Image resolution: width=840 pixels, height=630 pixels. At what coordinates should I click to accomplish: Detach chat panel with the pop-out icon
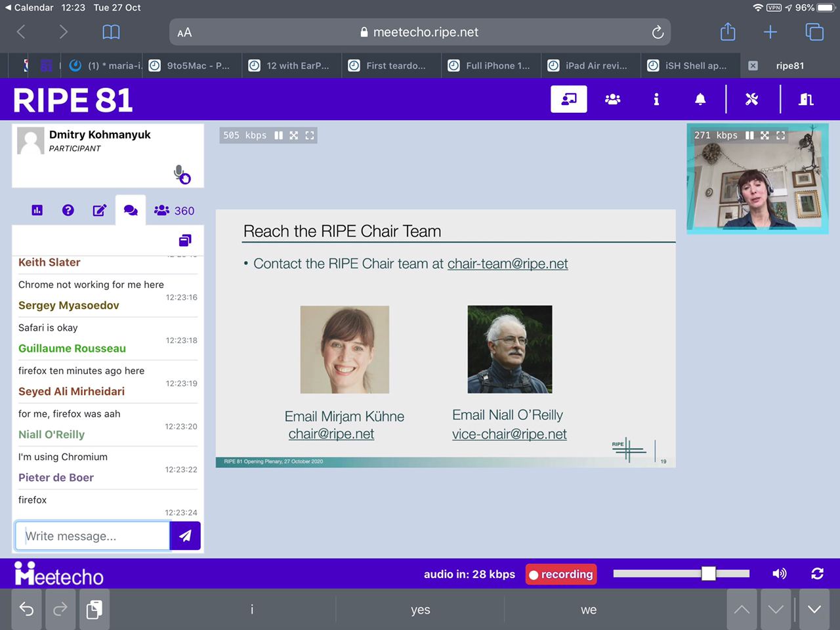[x=185, y=240]
